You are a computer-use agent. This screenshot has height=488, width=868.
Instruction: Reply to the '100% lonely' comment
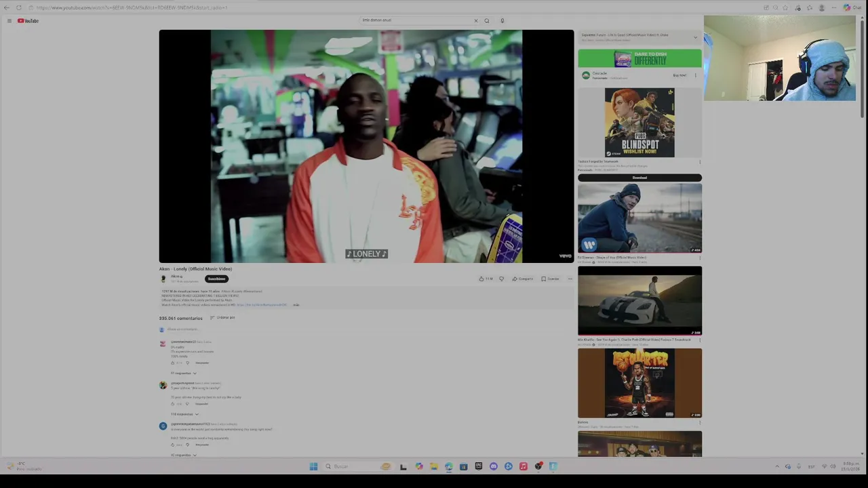pos(202,363)
